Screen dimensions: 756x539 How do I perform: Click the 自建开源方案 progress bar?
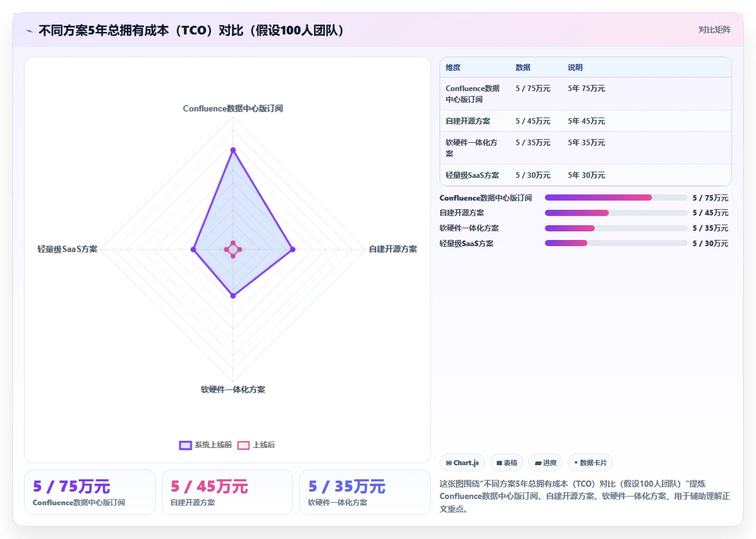coord(616,213)
